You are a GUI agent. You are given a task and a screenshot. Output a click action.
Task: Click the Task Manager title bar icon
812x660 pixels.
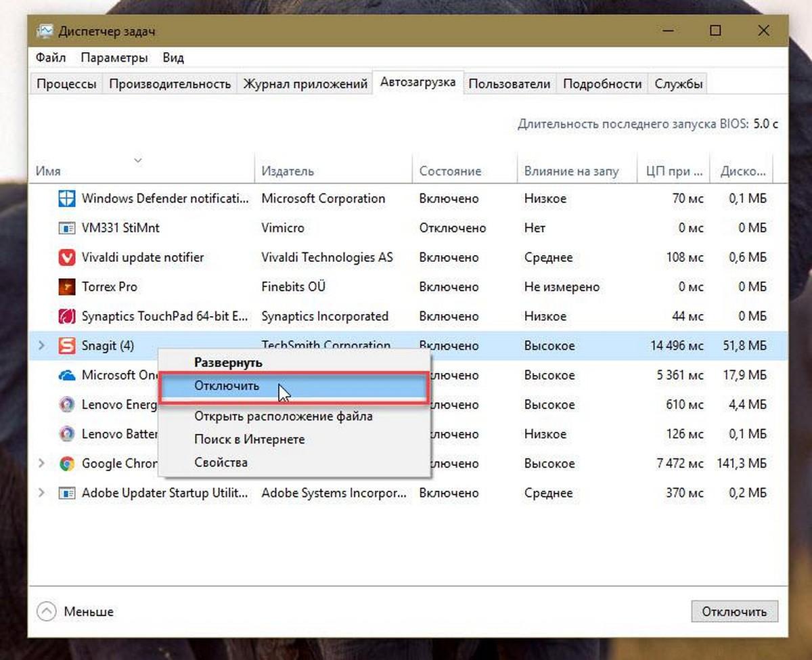[45, 32]
